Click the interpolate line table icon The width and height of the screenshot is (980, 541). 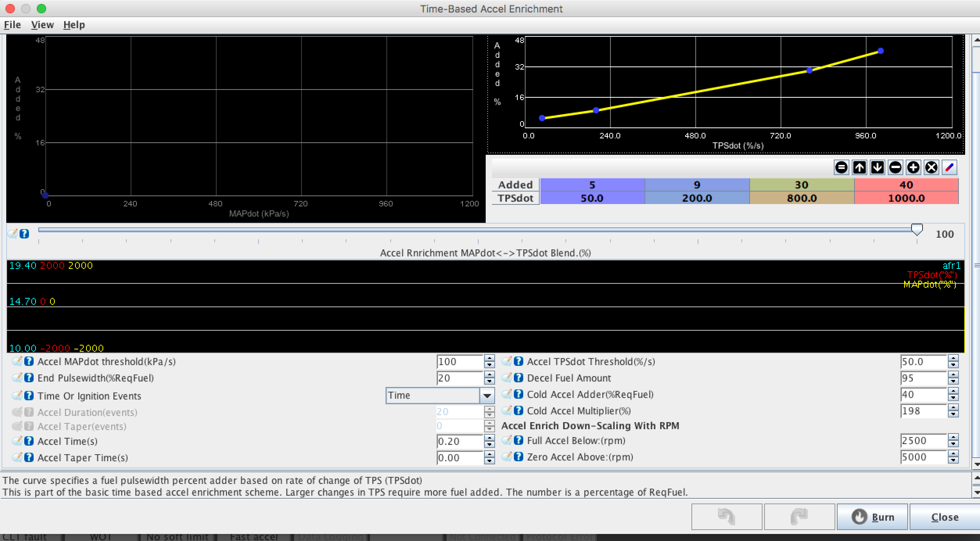[949, 168]
